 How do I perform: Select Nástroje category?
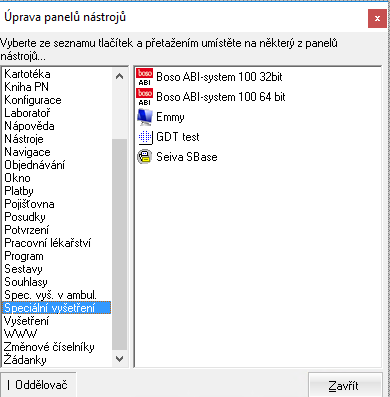pyautogui.click(x=24, y=139)
